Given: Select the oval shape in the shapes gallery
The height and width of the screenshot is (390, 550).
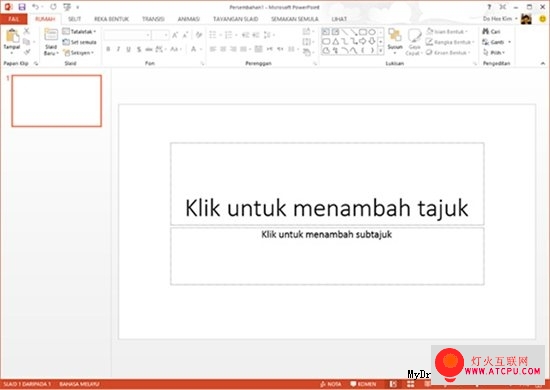Looking at the screenshot, I should [x=372, y=32].
